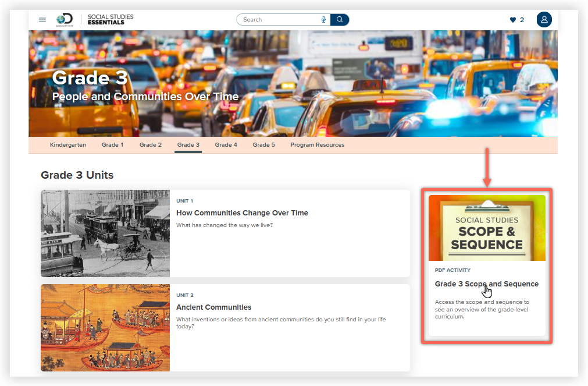Screen dimensions: 588x386
Task: Switch to the Grade 4 tab
Action: (226, 144)
